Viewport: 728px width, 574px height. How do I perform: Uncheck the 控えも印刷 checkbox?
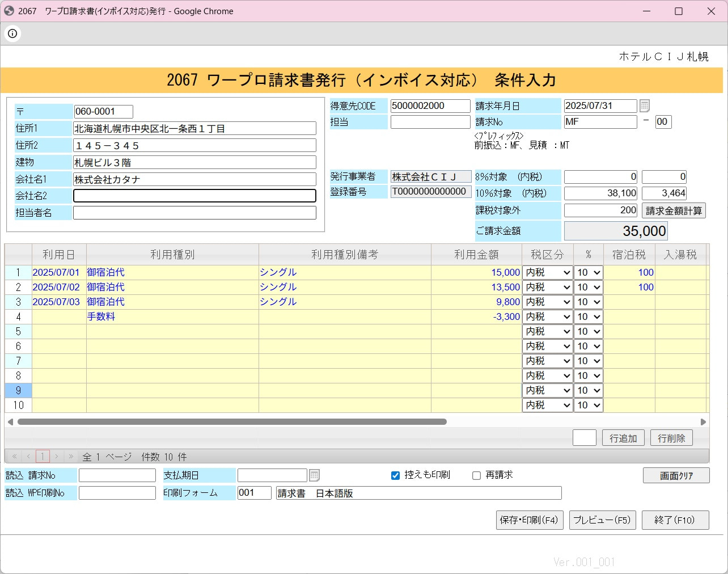396,475
